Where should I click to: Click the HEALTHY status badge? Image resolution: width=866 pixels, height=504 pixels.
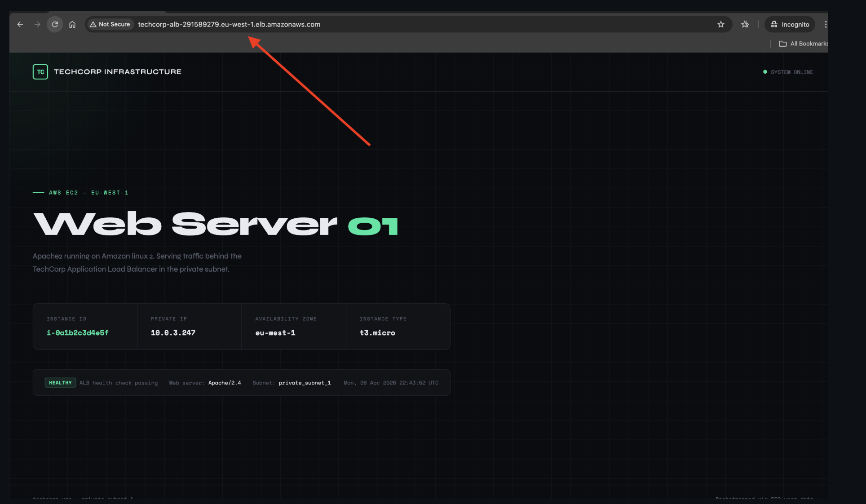coord(60,383)
